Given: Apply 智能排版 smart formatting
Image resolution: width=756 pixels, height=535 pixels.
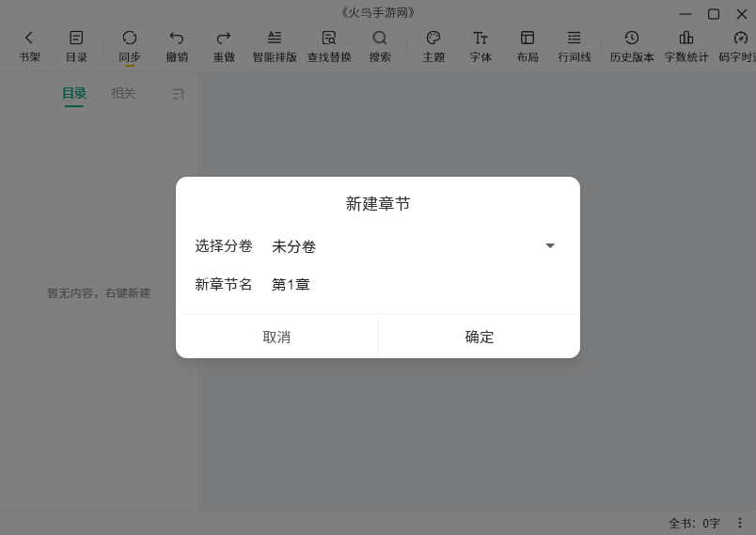Looking at the screenshot, I should click(x=275, y=47).
